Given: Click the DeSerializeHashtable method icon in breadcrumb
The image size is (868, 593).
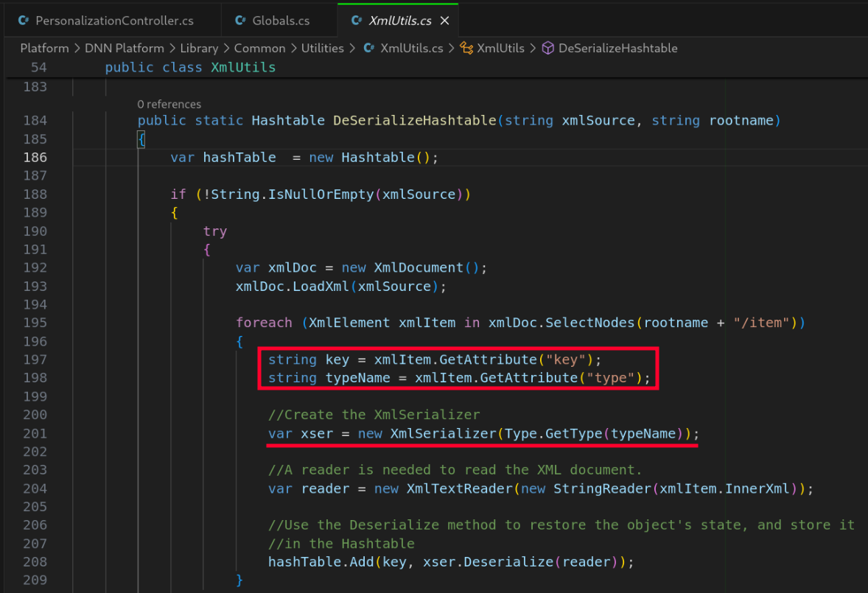Looking at the screenshot, I should [547, 48].
